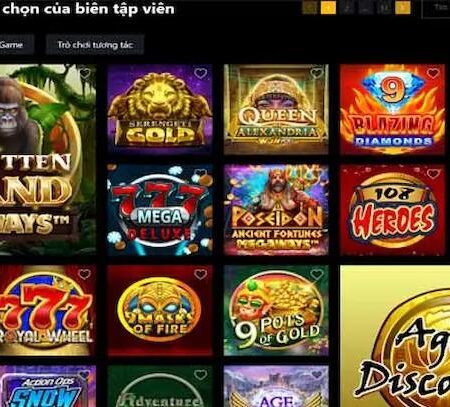Mark Blazing Diamonds as favorite with heart
This screenshot has height=407, width=450.
(x=433, y=73)
